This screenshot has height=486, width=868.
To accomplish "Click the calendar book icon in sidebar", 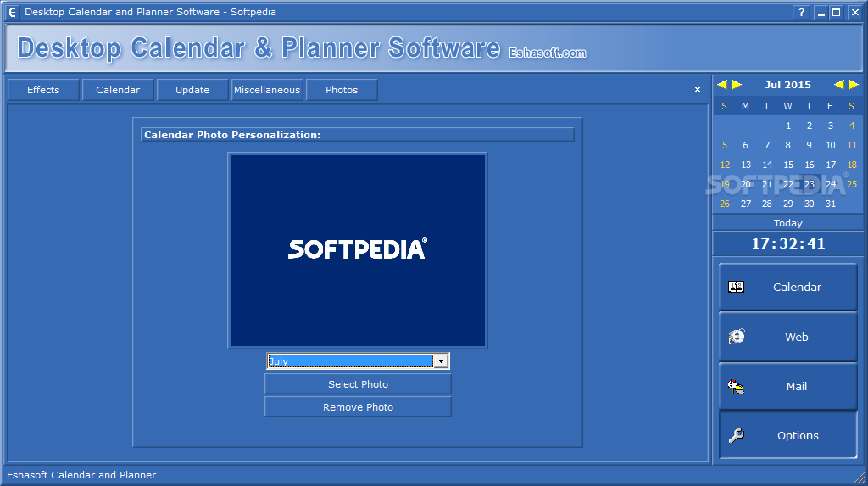I will pos(737,287).
